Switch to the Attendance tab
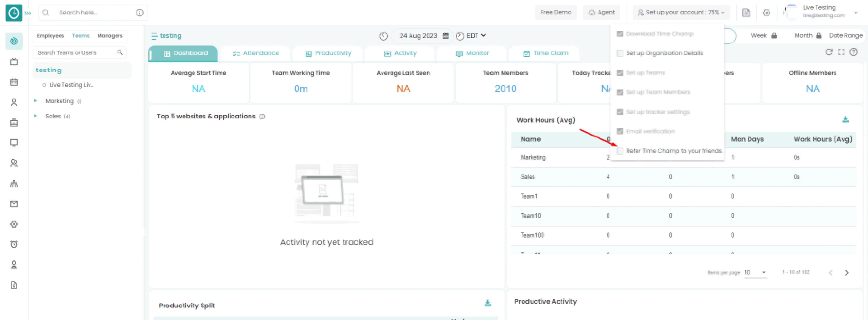 [256, 53]
